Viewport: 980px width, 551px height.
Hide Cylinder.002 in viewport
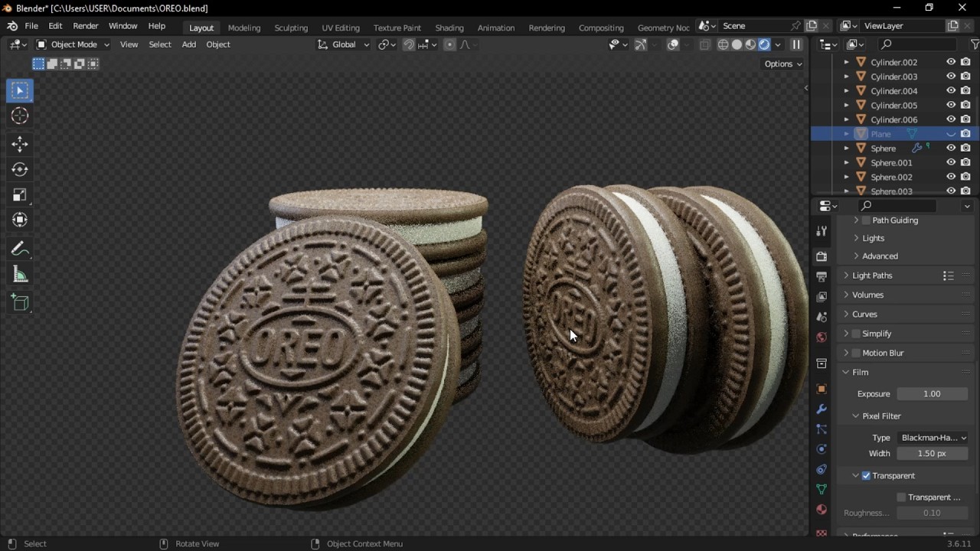[951, 62]
